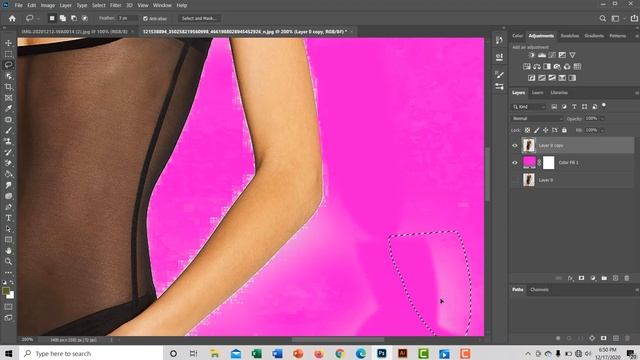The image size is (640, 360).
Task: Add a Hue/Saturation adjustment
Action: coord(527,67)
